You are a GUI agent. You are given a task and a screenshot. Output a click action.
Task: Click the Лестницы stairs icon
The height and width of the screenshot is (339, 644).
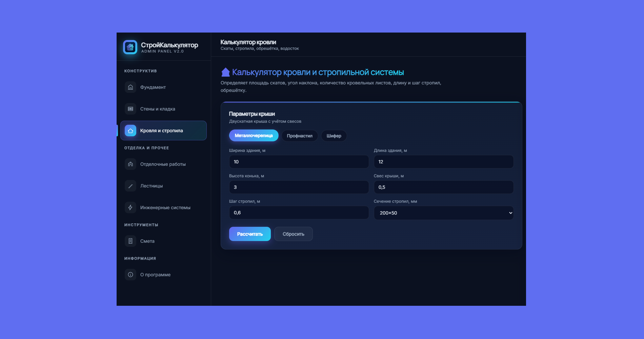click(x=130, y=186)
